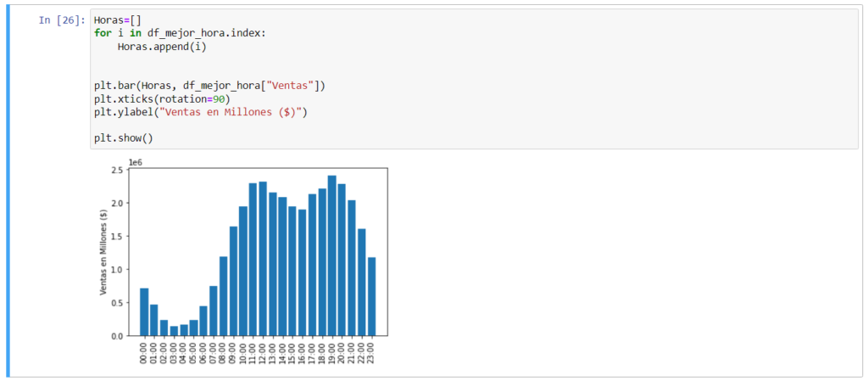Click the 2.5 y-axis tick label

tap(116, 170)
